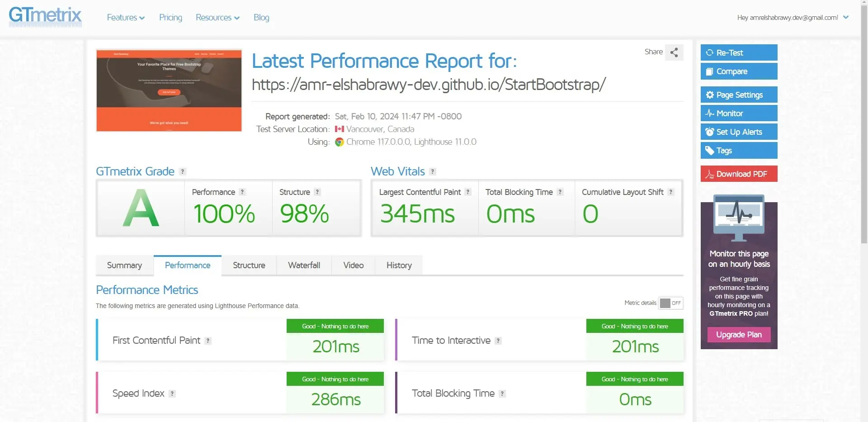This screenshot has height=422, width=868.
Task: Click the website screenshot thumbnail
Action: [x=169, y=90]
